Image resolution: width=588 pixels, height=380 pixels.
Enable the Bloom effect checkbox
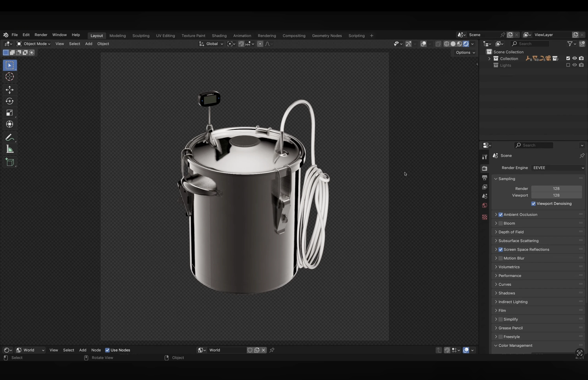pyautogui.click(x=501, y=223)
